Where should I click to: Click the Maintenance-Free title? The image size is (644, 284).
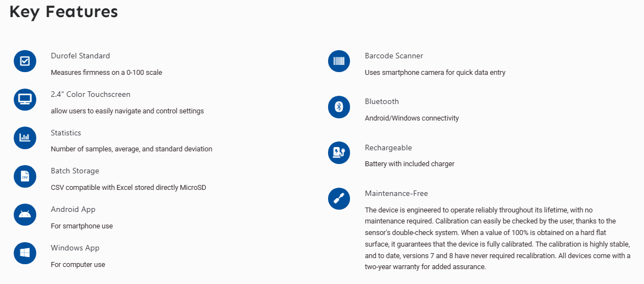[396, 193]
